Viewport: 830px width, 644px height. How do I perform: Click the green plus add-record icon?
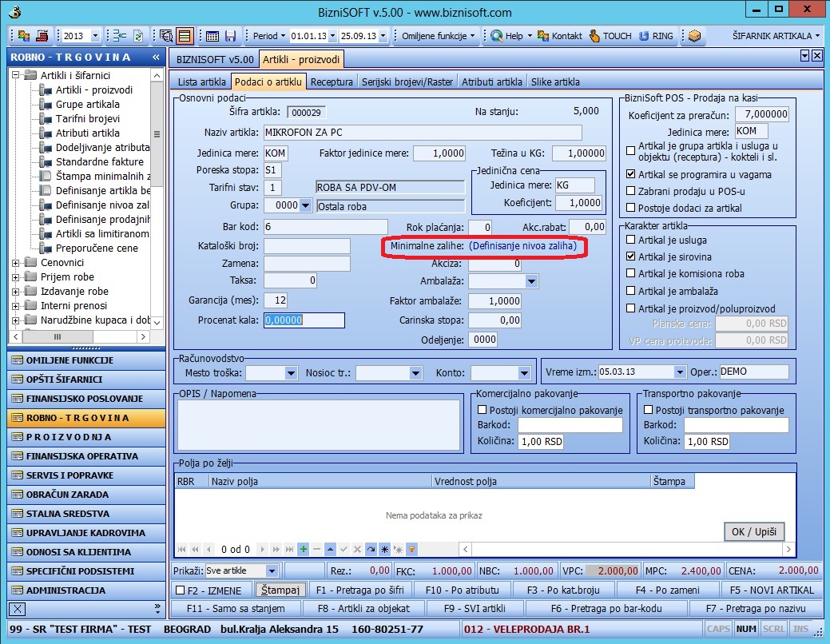tap(303, 549)
